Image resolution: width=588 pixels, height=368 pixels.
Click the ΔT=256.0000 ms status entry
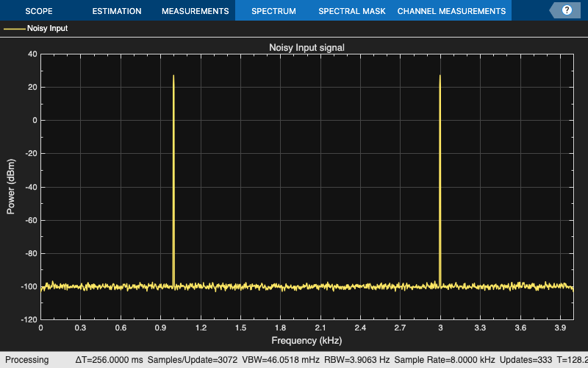point(109,360)
